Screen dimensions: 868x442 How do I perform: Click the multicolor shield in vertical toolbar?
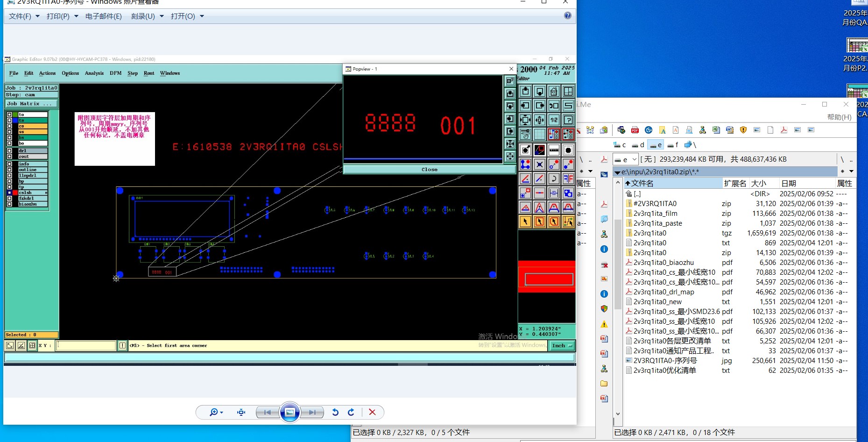pos(604,309)
